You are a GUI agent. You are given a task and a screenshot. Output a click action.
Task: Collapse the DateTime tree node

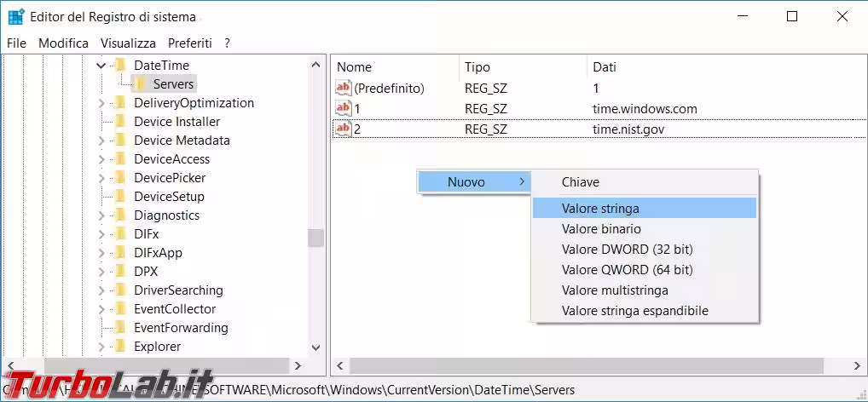coord(101,66)
